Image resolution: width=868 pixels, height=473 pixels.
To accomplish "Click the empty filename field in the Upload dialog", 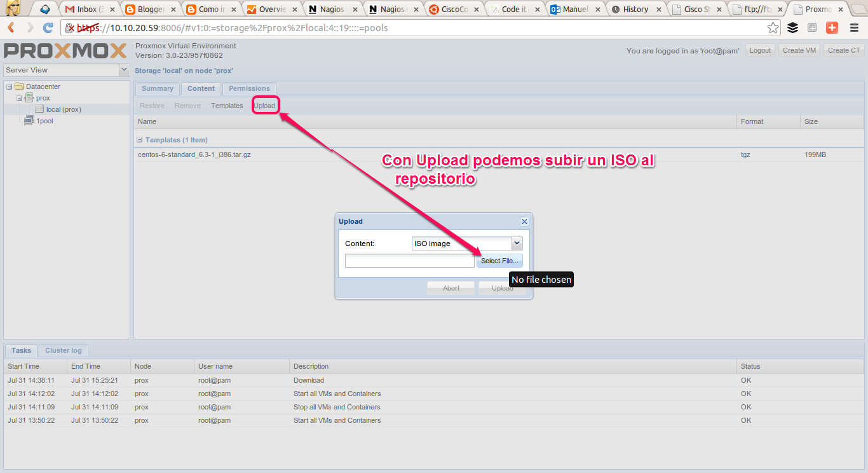I will (409, 261).
